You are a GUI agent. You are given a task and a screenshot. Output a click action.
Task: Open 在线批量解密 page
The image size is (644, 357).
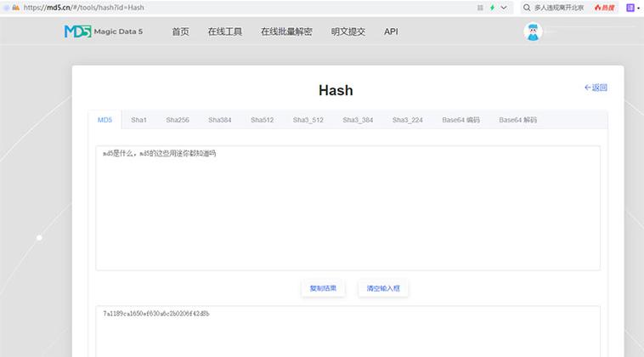[286, 31]
